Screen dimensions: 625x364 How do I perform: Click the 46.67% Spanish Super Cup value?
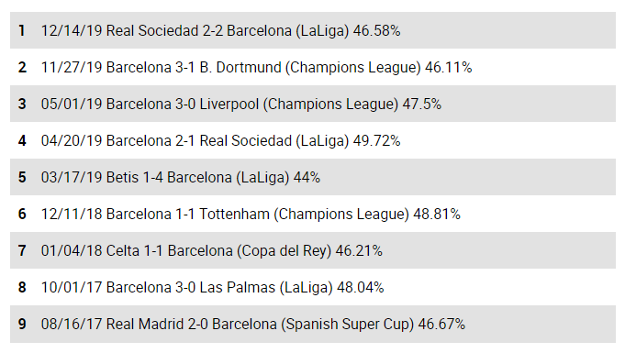pos(441,324)
